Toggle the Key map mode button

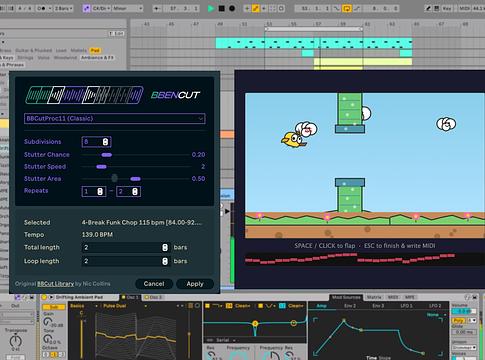[x=447, y=8]
